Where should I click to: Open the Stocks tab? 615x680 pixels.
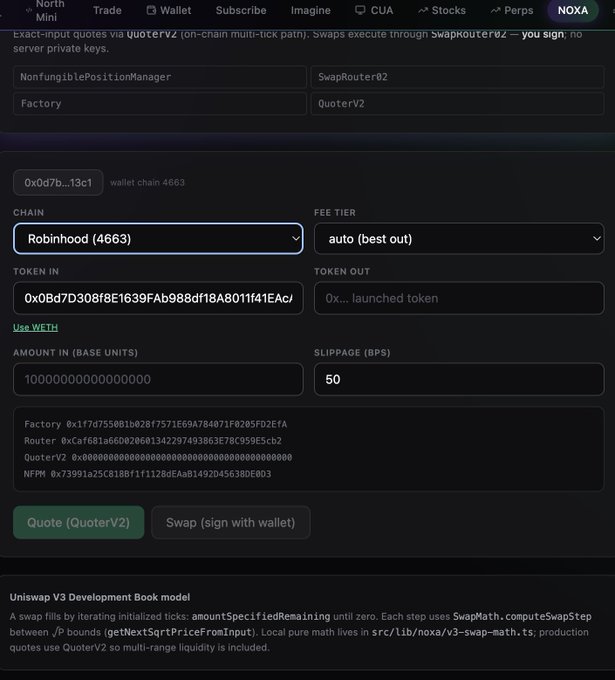(442, 10)
